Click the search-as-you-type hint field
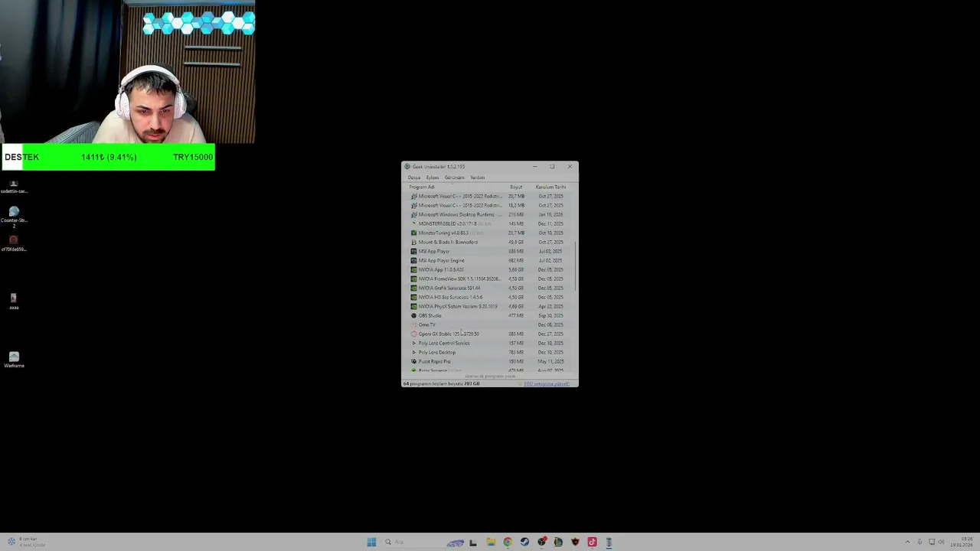980x551 pixels. [x=490, y=376]
